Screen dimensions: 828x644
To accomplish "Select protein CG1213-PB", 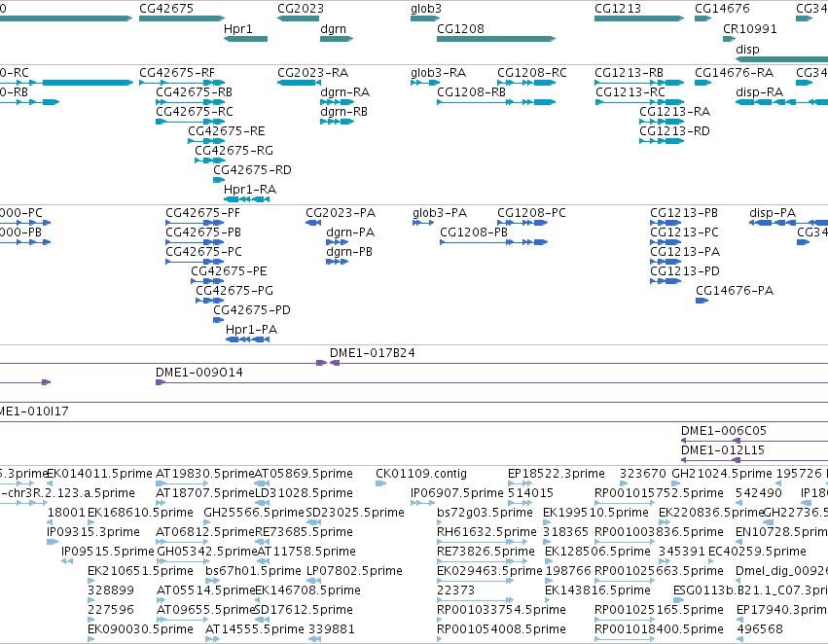I will click(666, 223).
